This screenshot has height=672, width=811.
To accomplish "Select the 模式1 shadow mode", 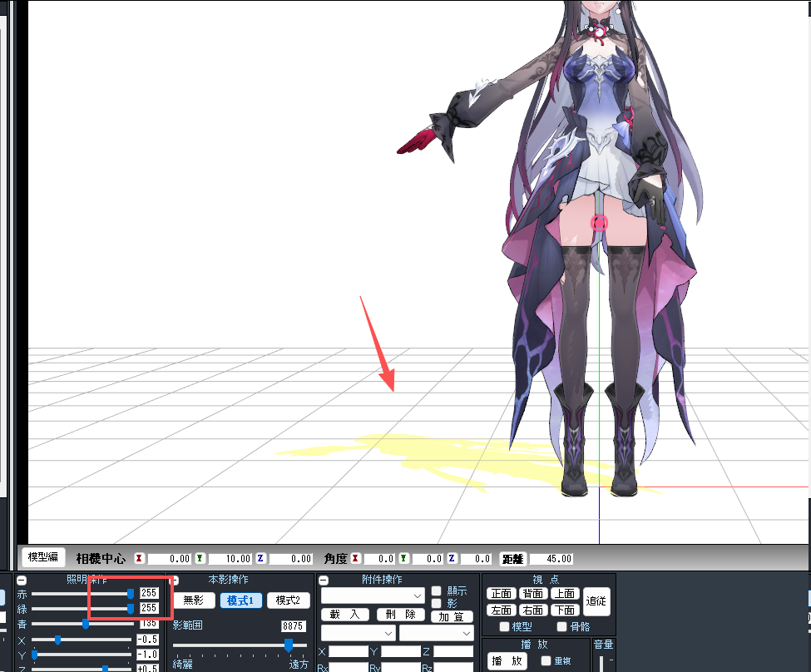I will pos(240,600).
